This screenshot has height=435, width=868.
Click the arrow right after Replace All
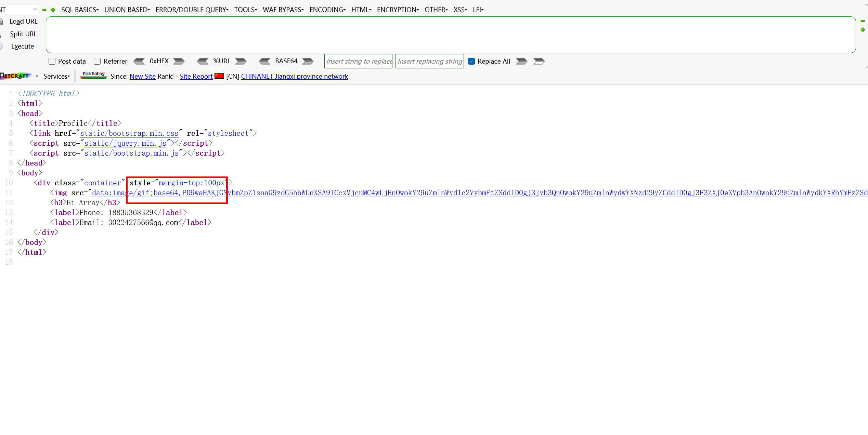point(521,61)
